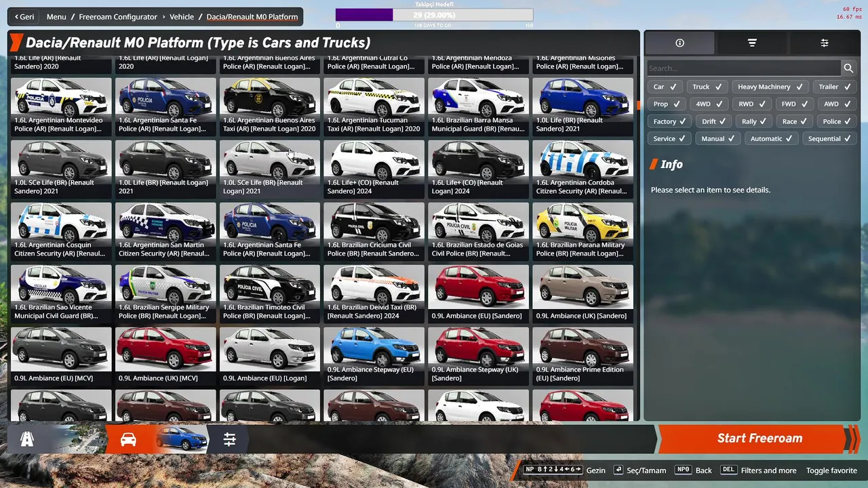The image size is (868, 488).
Task: Click the Search input field
Action: pyautogui.click(x=743, y=68)
